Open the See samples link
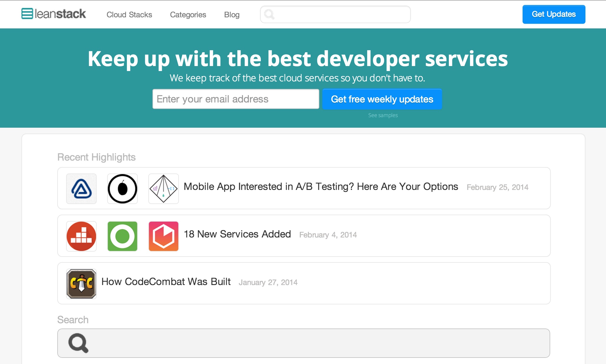Screen dimensions: 606x364 click(x=383, y=115)
